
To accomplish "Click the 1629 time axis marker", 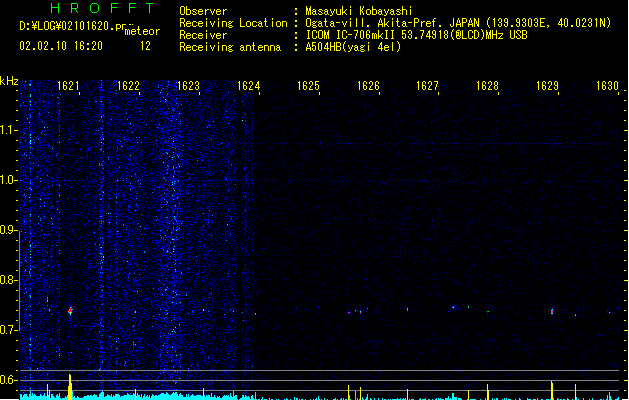I will [547, 86].
